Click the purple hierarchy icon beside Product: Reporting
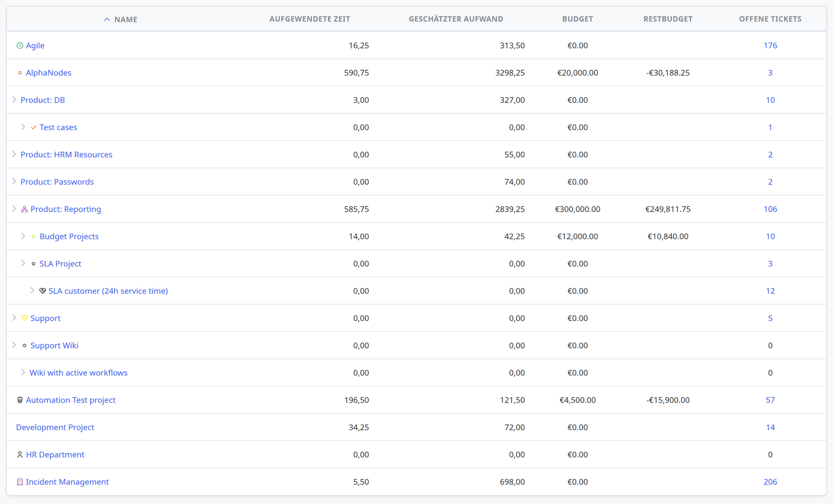Screen dimensions: 833x504 pos(24,209)
